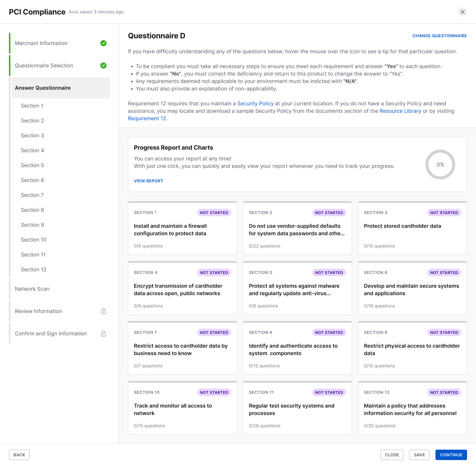Image resolution: width=476 pixels, height=466 pixels.
Task: Click the lock icon next to Confirm and Sign Information
Action: [103, 333]
